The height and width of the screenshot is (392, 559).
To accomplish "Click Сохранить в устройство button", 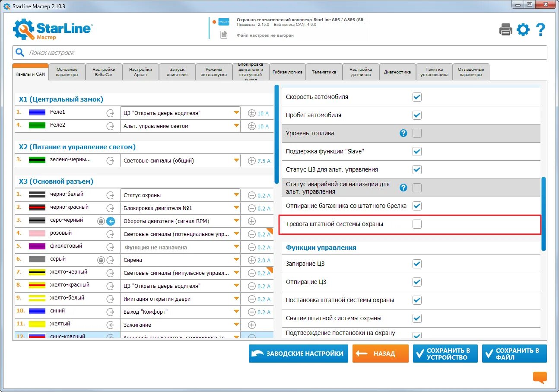I will tap(445, 354).
